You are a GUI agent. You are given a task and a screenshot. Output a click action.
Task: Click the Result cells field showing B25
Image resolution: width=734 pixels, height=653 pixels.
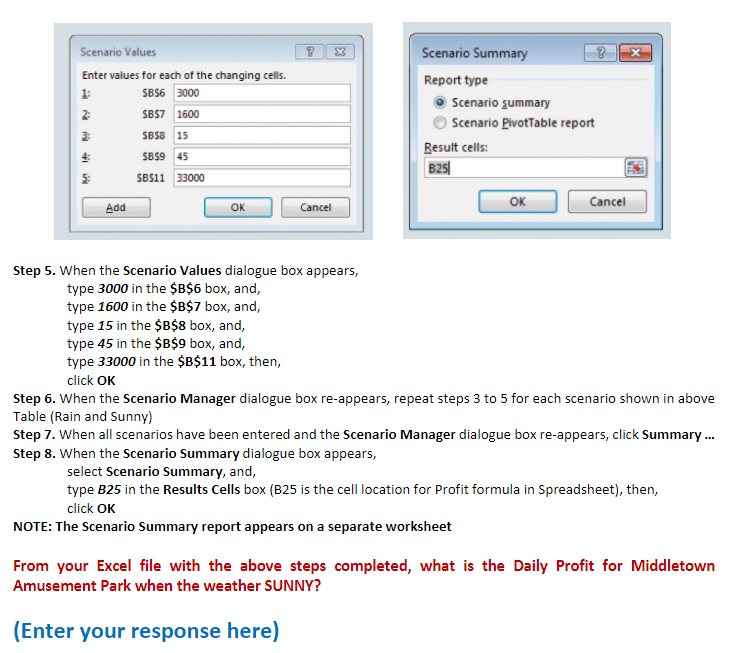[524, 168]
